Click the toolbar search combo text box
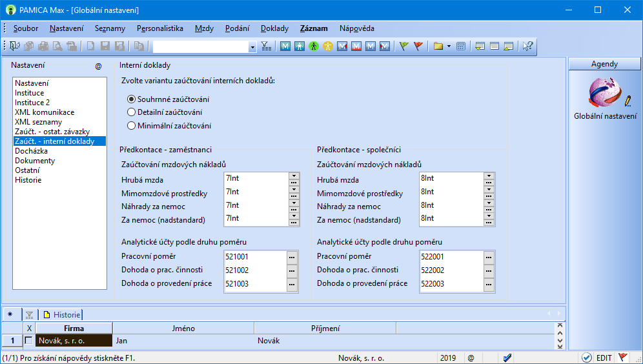Screen dimensions: 643x364 pos(201,46)
